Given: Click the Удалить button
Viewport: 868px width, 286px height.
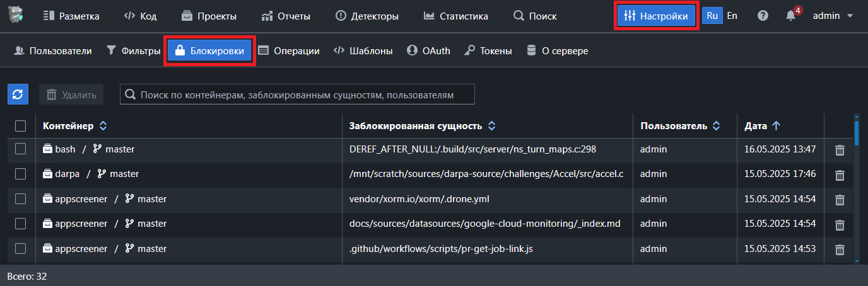Looking at the screenshot, I should tap(71, 94).
